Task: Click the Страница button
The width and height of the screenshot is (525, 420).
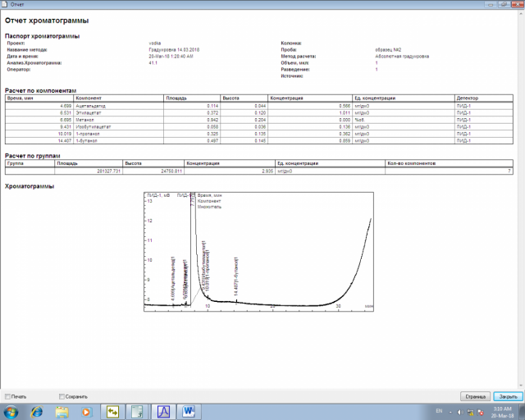Action: (474, 395)
